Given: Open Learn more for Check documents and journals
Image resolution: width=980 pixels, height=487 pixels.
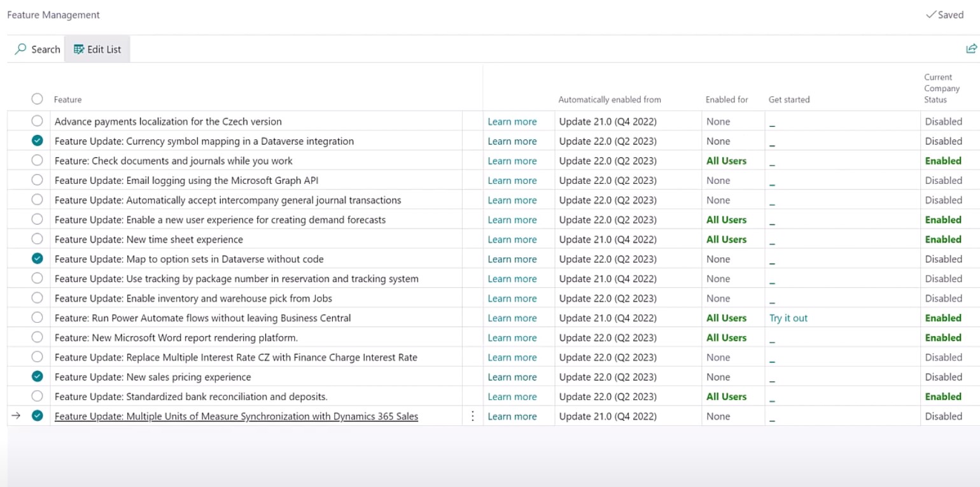Looking at the screenshot, I should tap(512, 161).
